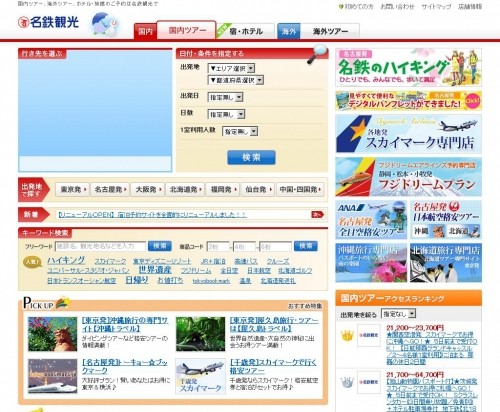
Task: Open the ANA 全日空格安ツアー banner
Action: pyautogui.click(x=371, y=220)
